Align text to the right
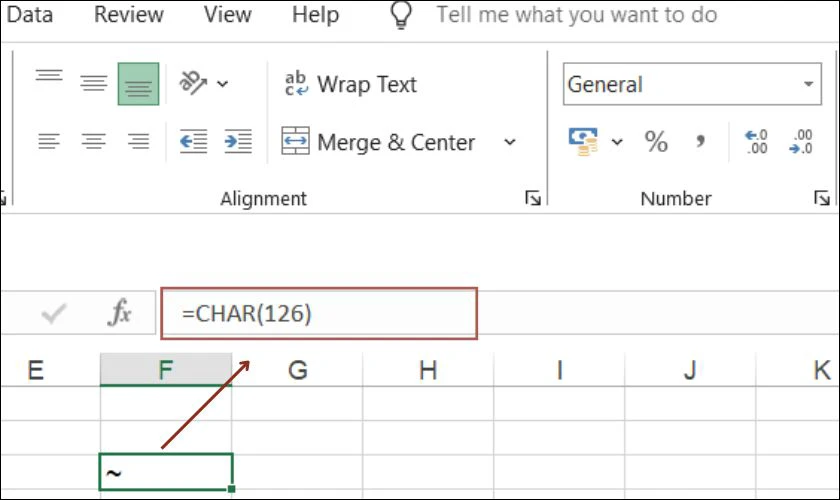The width and height of the screenshot is (840, 500). coord(138,141)
